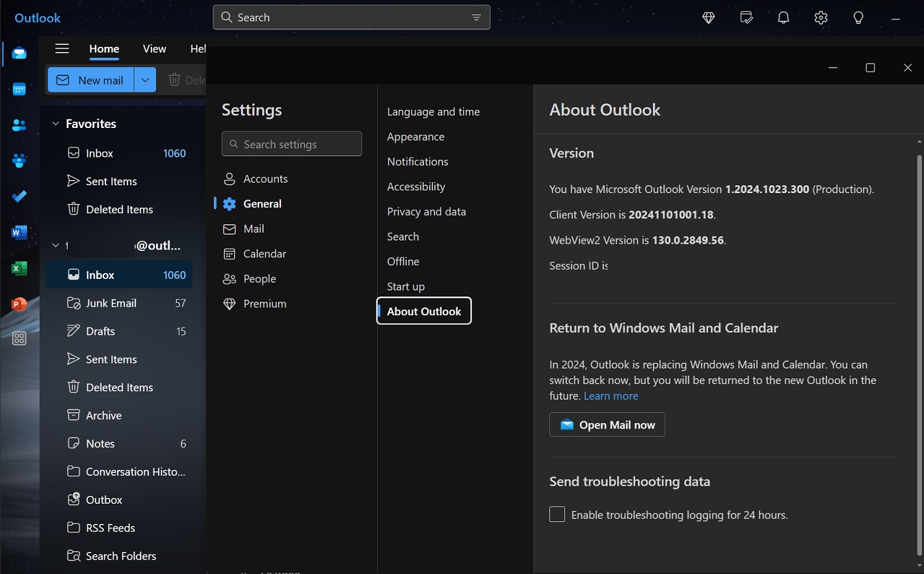Open the Notes folder
The width and height of the screenshot is (924, 574).
(119, 443)
